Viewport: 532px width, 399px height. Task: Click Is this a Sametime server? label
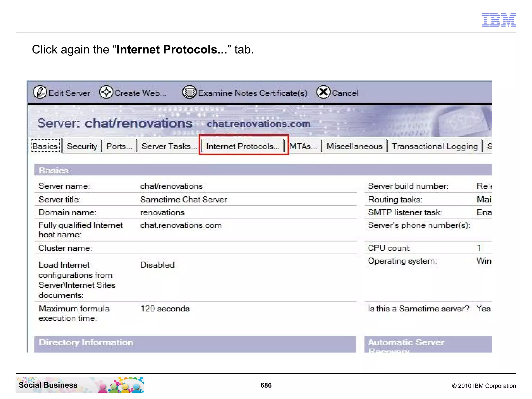418,308
